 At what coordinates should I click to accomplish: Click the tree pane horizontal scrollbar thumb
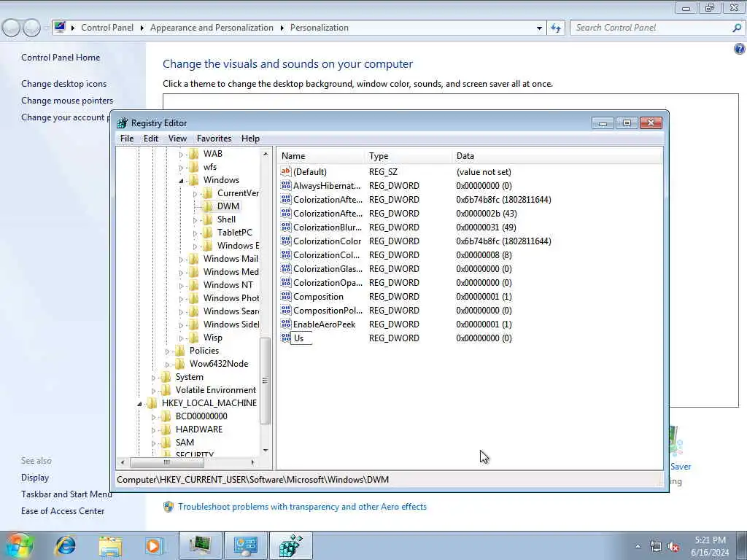[x=167, y=462]
